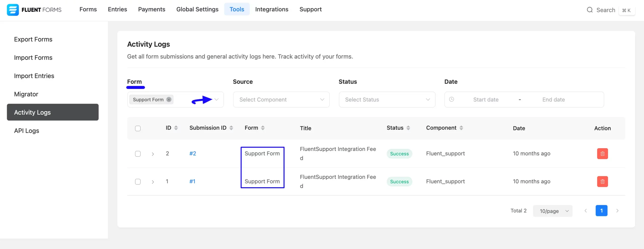The width and height of the screenshot is (644, 249).
Task: Click page number 1 button
Action: click(x=601, y=211)
